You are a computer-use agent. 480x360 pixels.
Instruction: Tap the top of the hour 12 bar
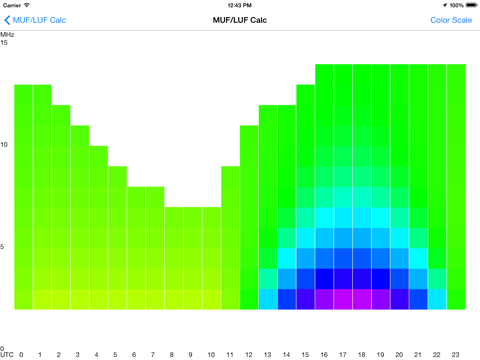click(249, 136)
